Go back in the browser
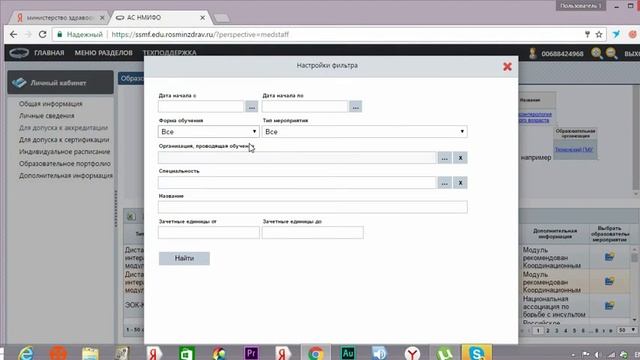Image resolution: width=640 pixels, height=360 pixels. pos(13,35)
